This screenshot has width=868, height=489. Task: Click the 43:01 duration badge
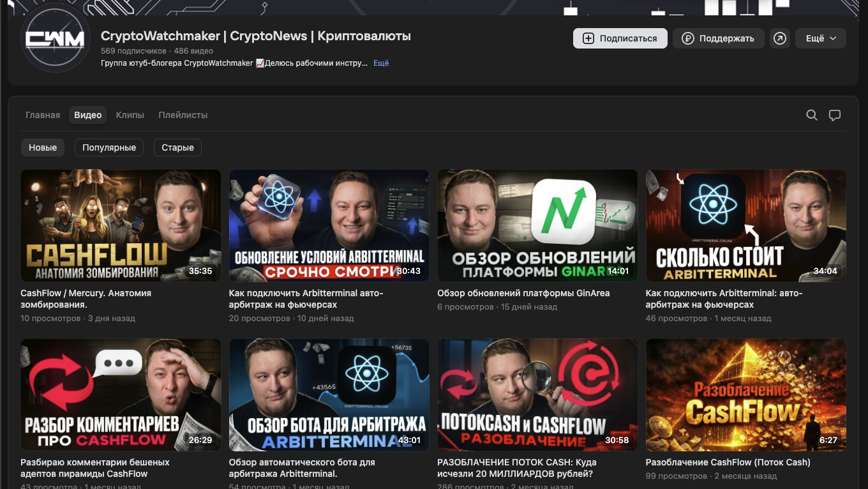pos(409,440)
